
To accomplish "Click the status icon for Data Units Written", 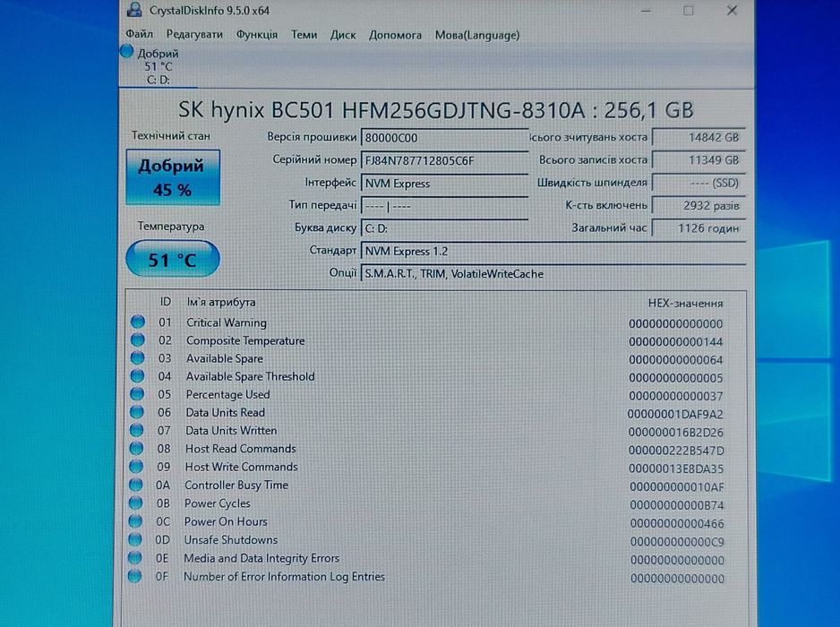I will (x=137, y=430).
